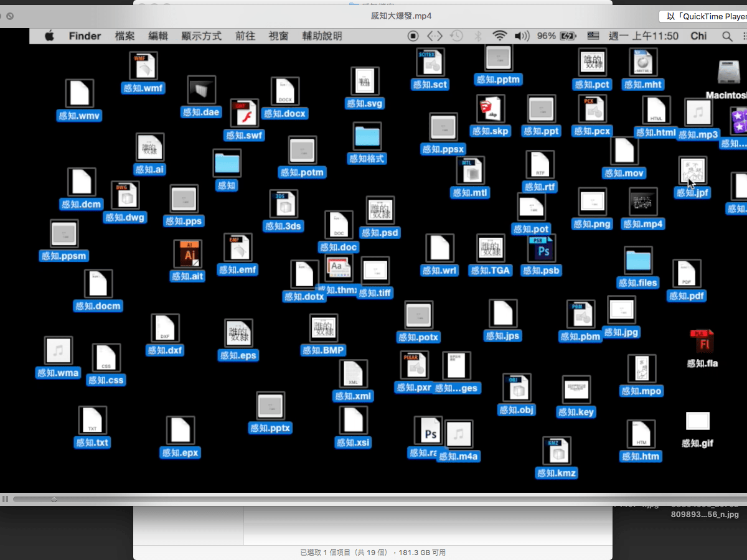Select the 感知.3ds model file icon
This screenshot has height=560, width=747.
click(x=283, y=205)
